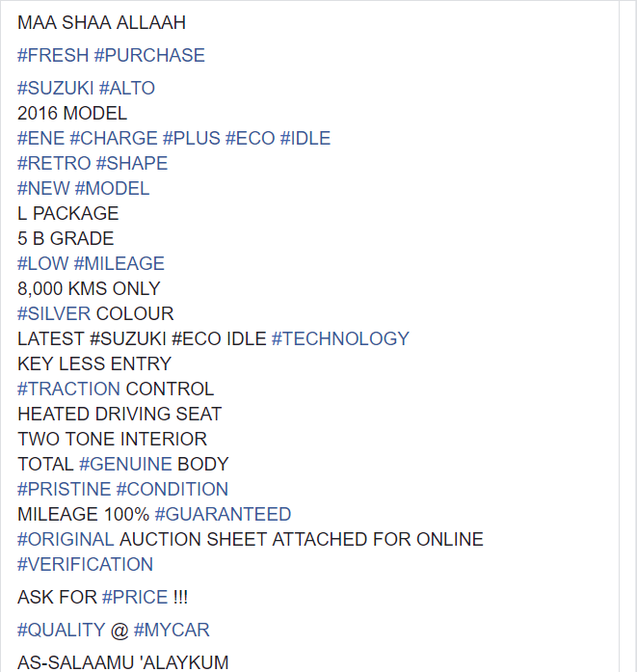Click the #MYCAR hashtag link
637x672 pixels.
[172, 631]
